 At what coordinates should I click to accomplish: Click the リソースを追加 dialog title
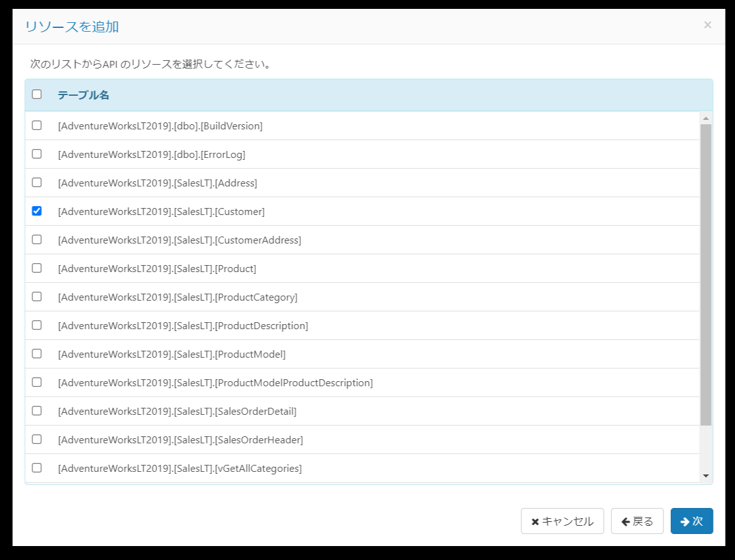pos(72,26)
